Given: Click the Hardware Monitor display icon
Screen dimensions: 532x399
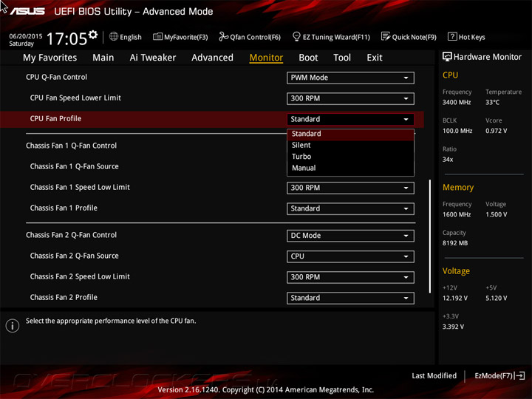Looking at the screenshot, I should coord(447,57).
